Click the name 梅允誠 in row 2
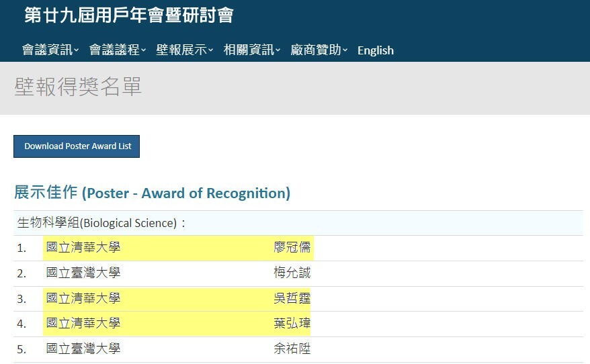Screen dimensions: 590x364 pyautogui.click(x=292, y=273)
